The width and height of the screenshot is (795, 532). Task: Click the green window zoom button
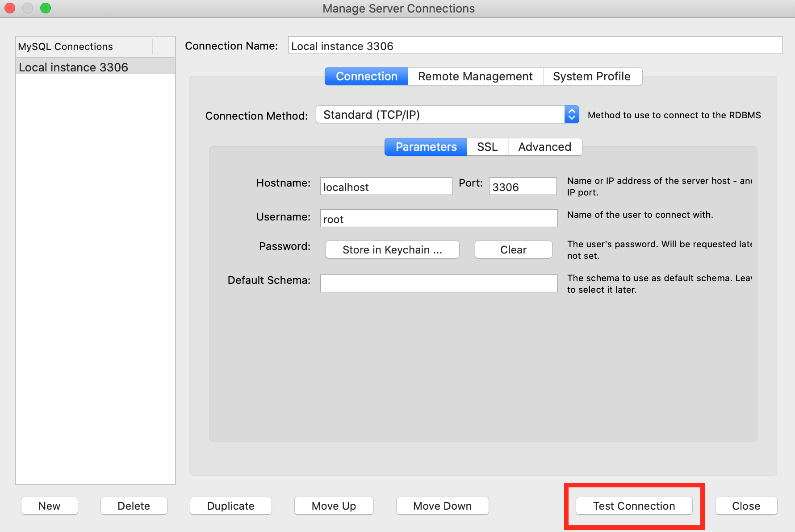click(46, 8)
